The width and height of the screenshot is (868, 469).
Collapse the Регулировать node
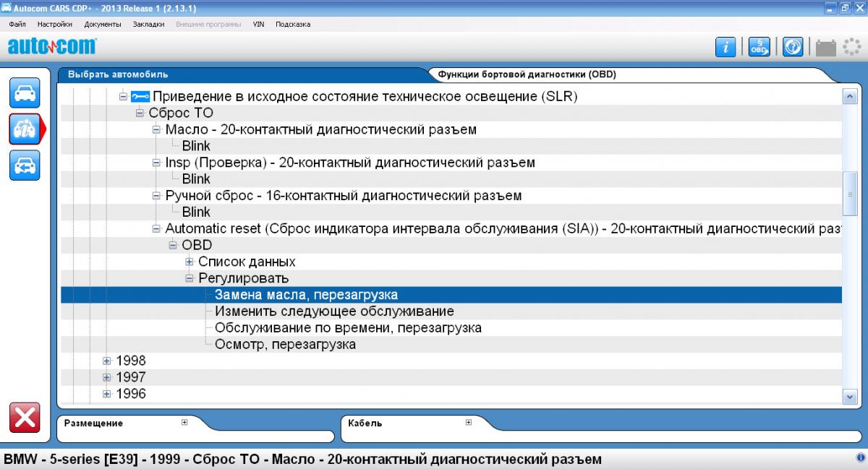[x=190, y=278]
